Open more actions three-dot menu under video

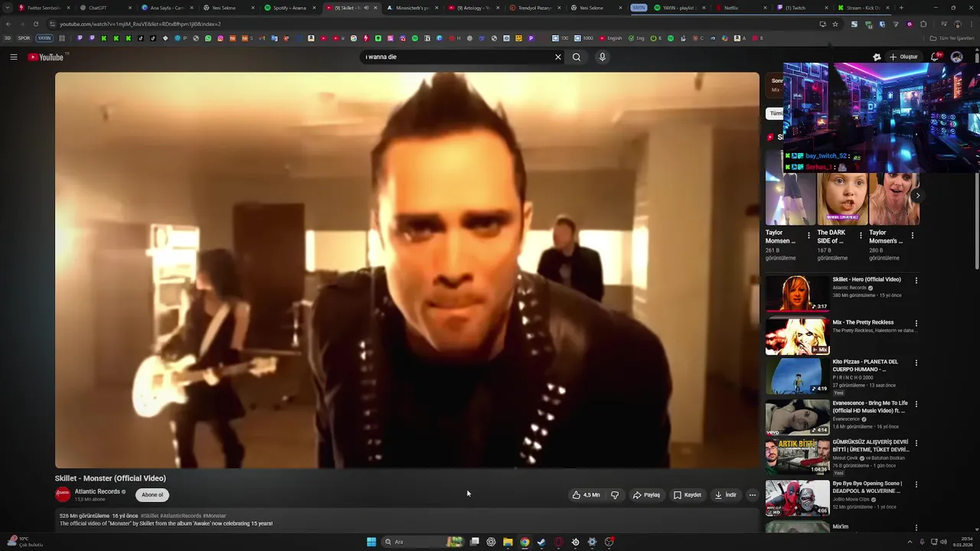(752, 495)
